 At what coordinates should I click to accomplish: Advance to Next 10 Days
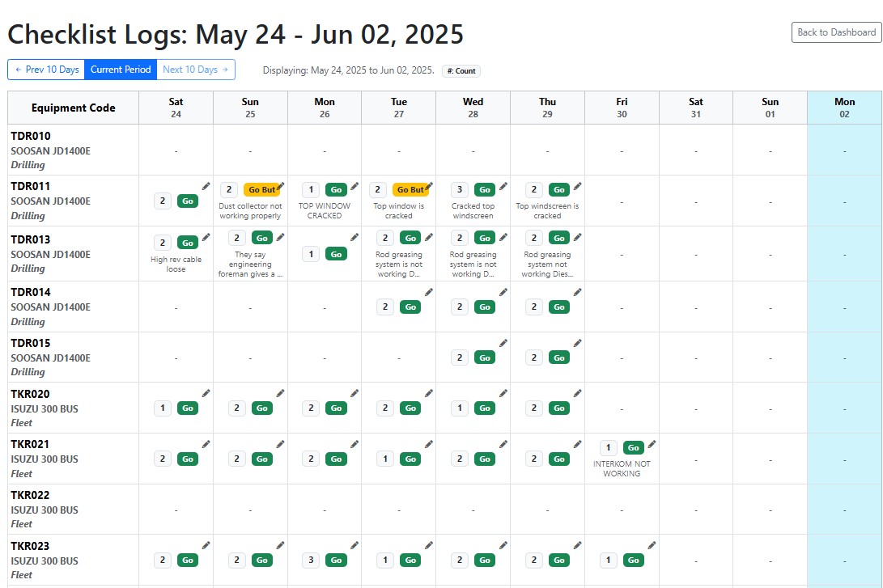click(196, 70)
